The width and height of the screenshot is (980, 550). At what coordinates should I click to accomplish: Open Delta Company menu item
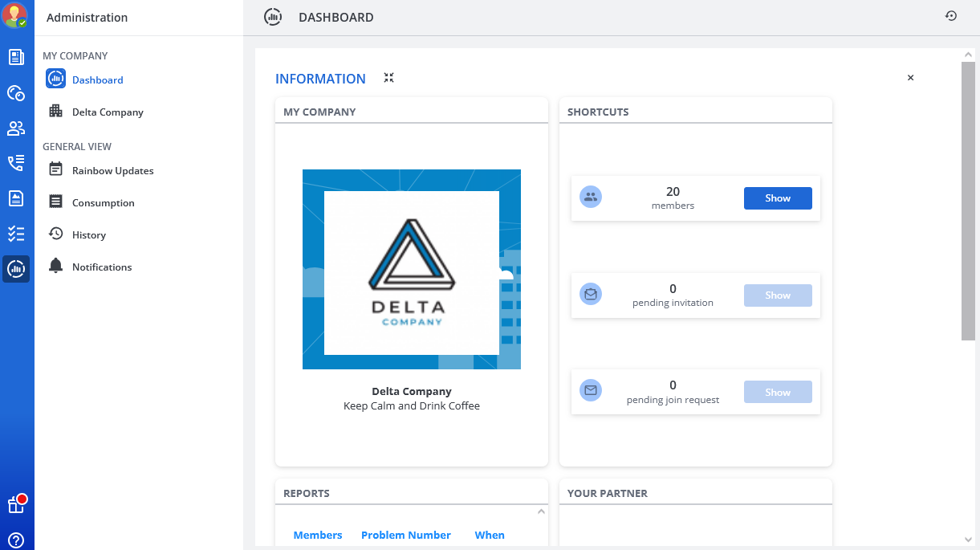click(108, 112)
